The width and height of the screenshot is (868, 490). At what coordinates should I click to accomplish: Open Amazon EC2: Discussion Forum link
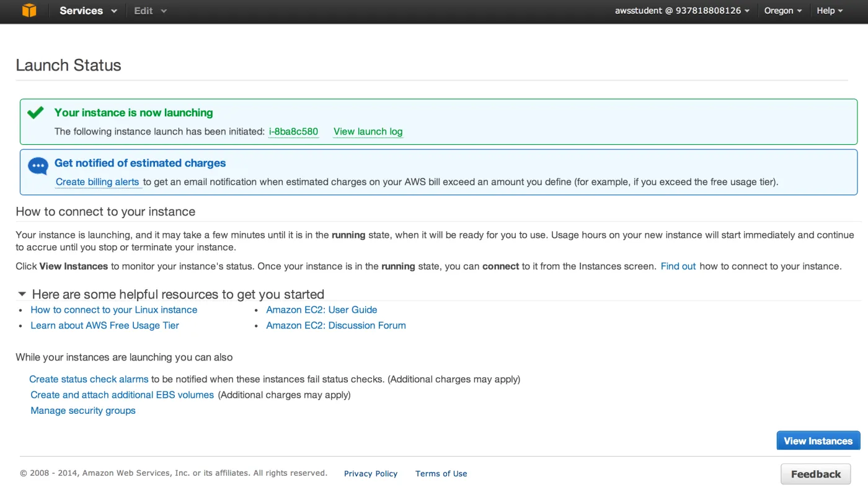pos(336,325)
